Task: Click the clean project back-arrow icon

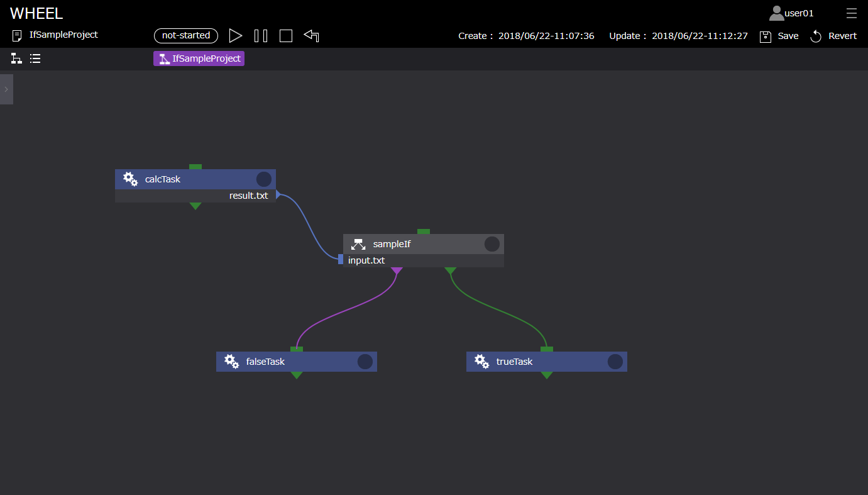Action: [311, 35]
